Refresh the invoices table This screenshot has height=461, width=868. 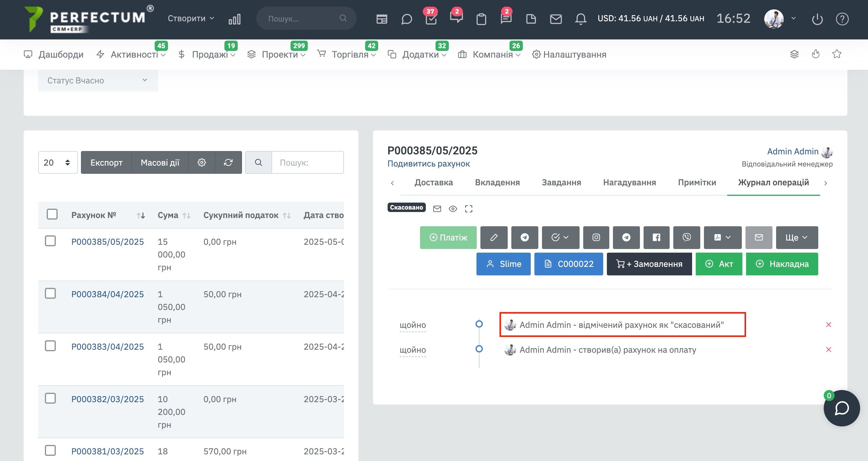point(228,163)
